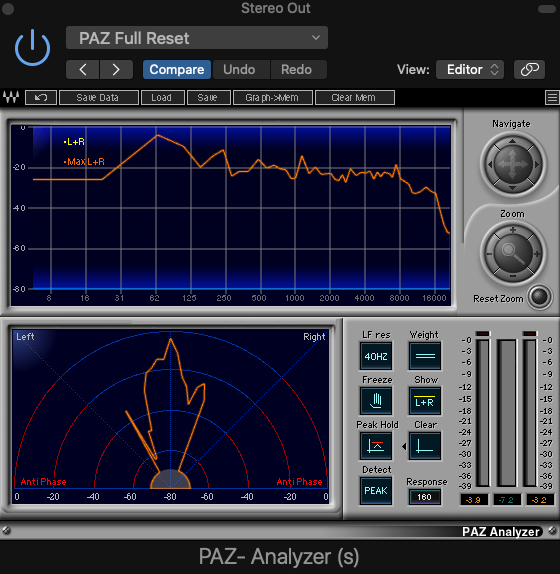Toggle the Show L+R button
Screen dimensions: 560x574
point(425,401)
